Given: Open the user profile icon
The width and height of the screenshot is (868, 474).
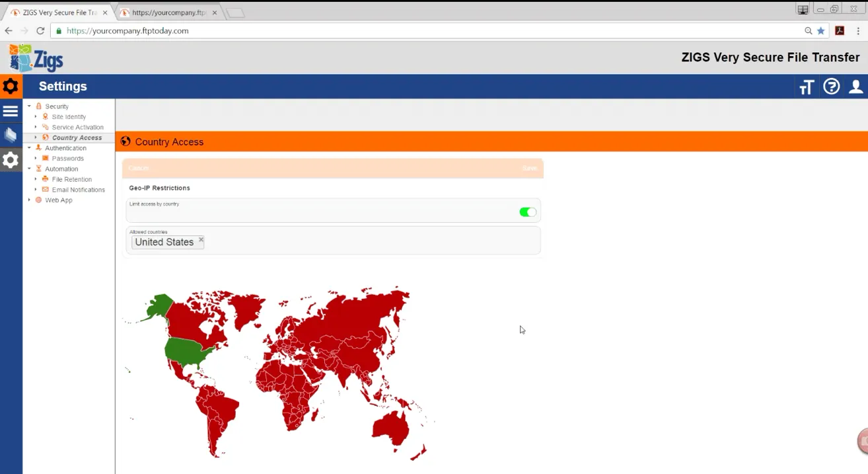Looking at the screenshot, I should point(856,87).
